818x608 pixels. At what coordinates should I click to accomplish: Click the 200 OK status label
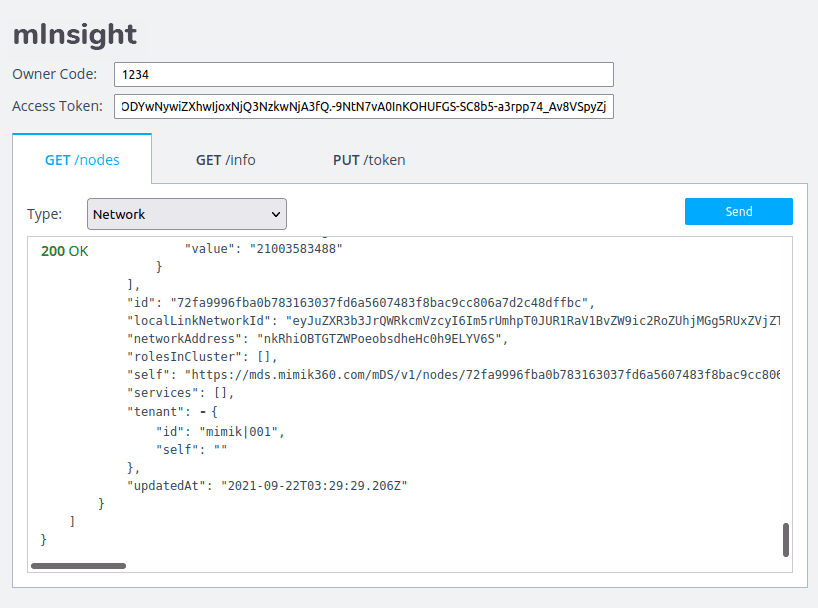(64, 251)
